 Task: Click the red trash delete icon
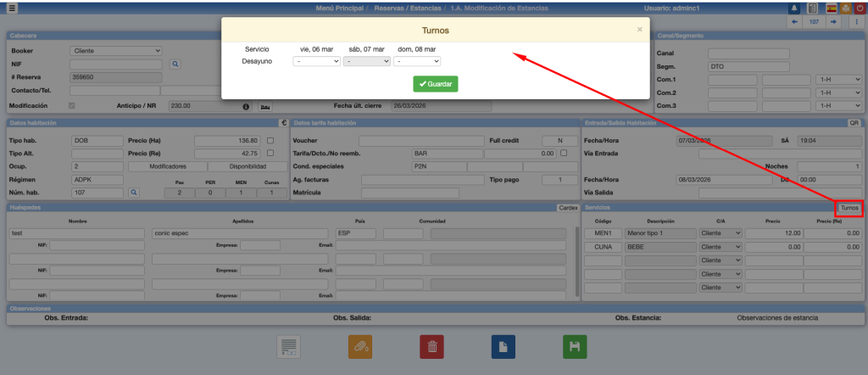(431, 346)
